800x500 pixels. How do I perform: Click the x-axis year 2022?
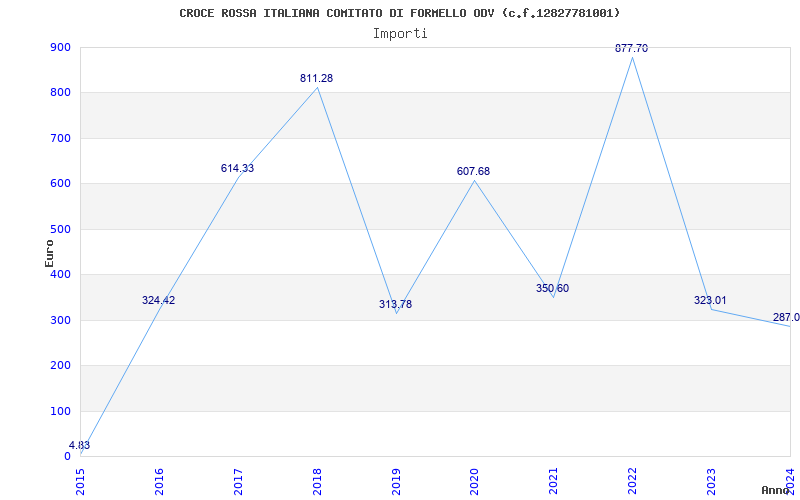[x=632, y=481]
